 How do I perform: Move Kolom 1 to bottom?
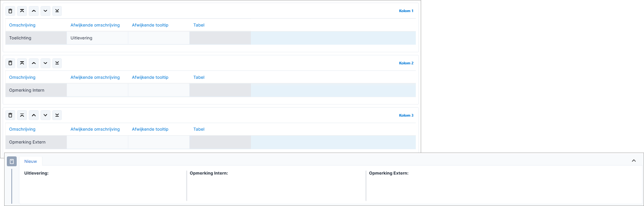coord(57,11)
